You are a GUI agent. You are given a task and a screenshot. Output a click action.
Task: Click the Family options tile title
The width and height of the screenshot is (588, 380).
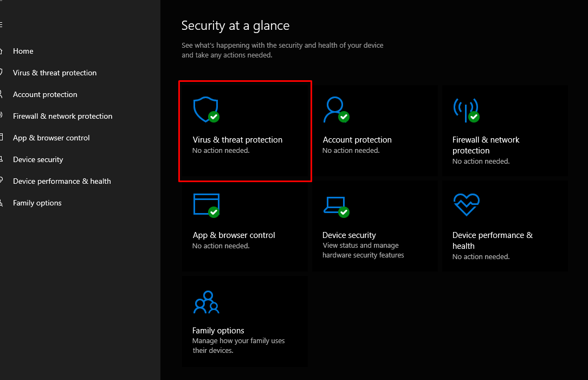pos(218,331)
